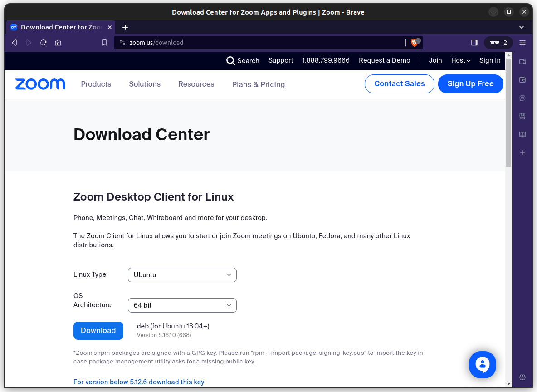Open the Bookmarks panel icon in sidebar
Image resolution: width=537 pixels, height=392 pixels.
(522, 116)
